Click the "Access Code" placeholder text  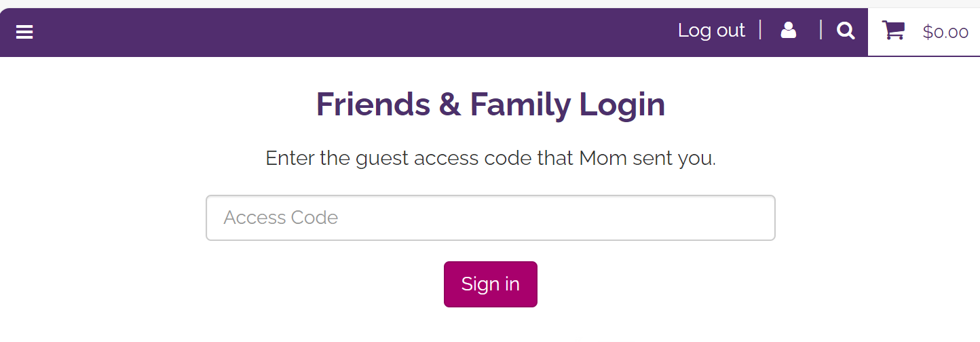coord(280,218)
